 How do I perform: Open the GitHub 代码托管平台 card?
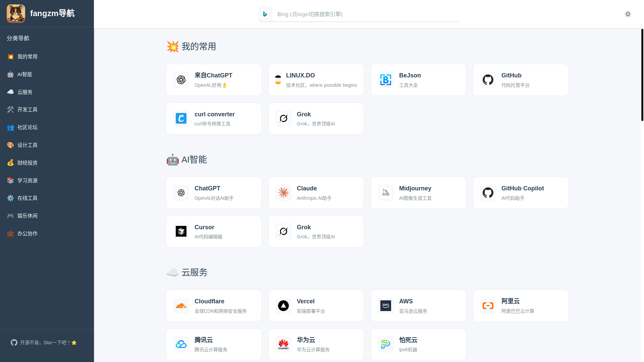coord(521,80)
